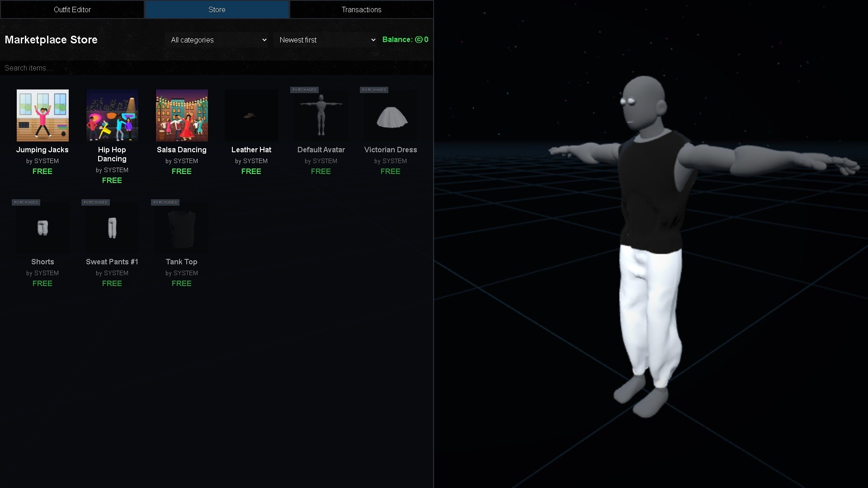The image size is (868, 488).
Task: Open the Jumping Jacks thumbnail
Action: (42, 115)
